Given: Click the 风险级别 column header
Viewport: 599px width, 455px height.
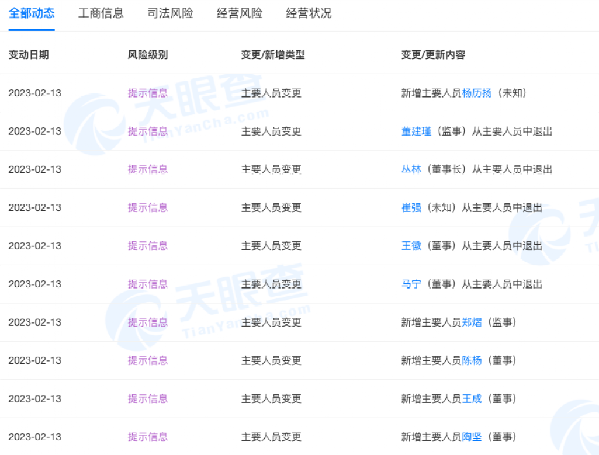Looking at the screenshot, I should click(x=148, y=55).
